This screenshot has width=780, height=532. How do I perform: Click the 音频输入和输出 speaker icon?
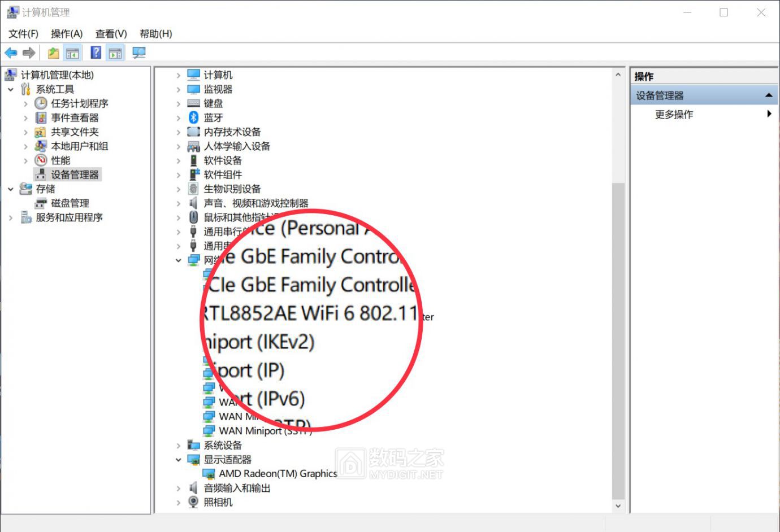coord(193,488)
